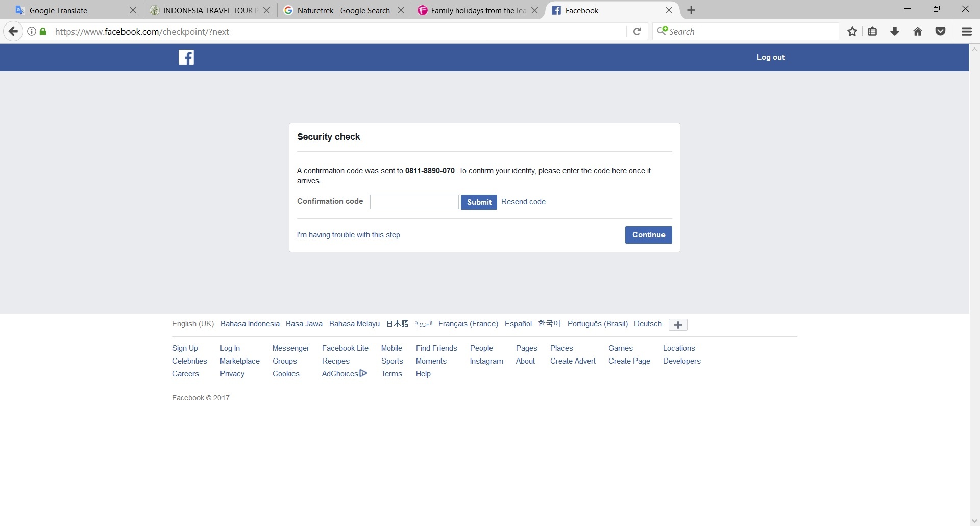Open the Recipes footer link
The width and height of the screenshot is (980, 526).
(x=336, y=361)
